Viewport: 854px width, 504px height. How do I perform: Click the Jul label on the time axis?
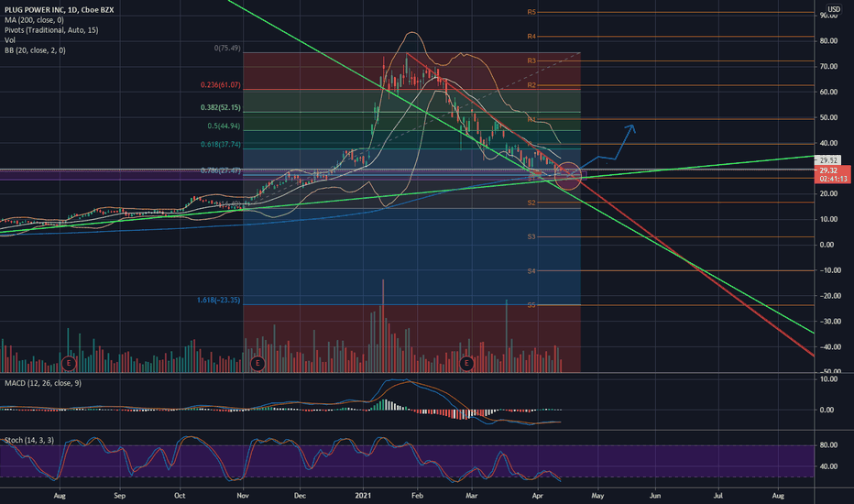pos(717,495)
